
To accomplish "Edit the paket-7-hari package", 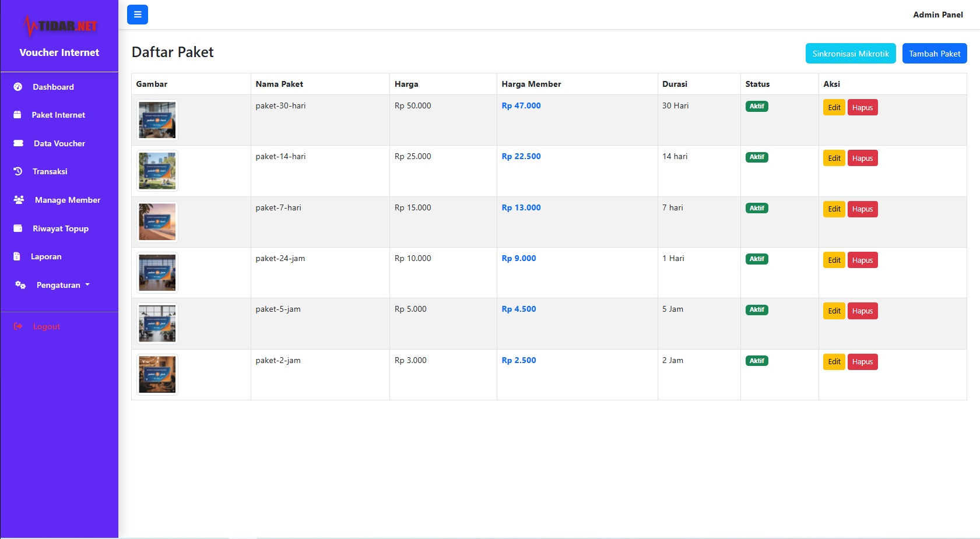I will 834,209.
